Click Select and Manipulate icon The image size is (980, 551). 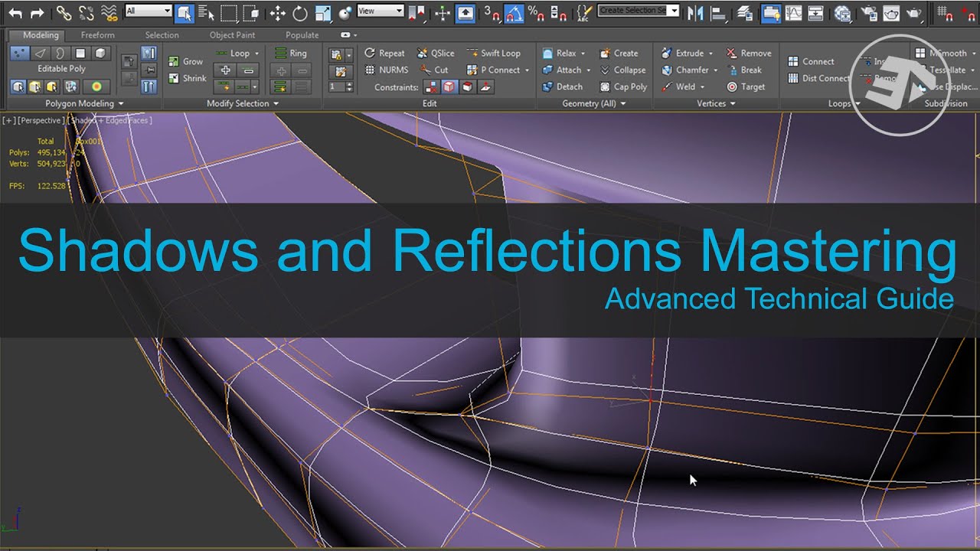point(443,12)
